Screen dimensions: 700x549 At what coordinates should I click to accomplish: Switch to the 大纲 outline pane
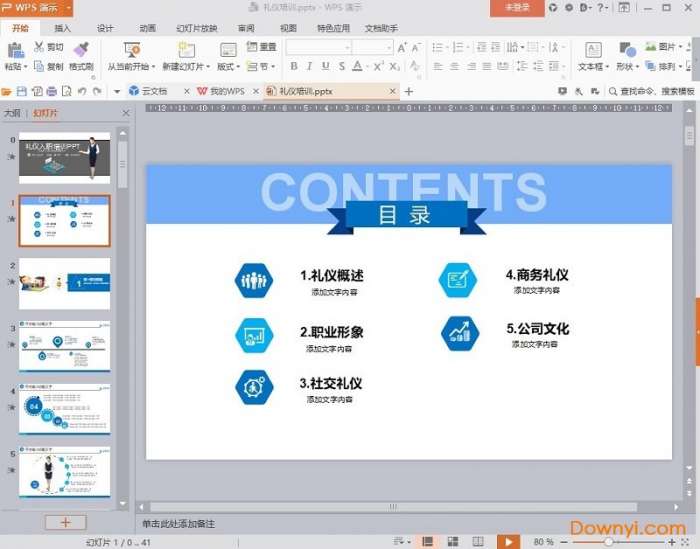pyautogui.click(x=12, y=113)
